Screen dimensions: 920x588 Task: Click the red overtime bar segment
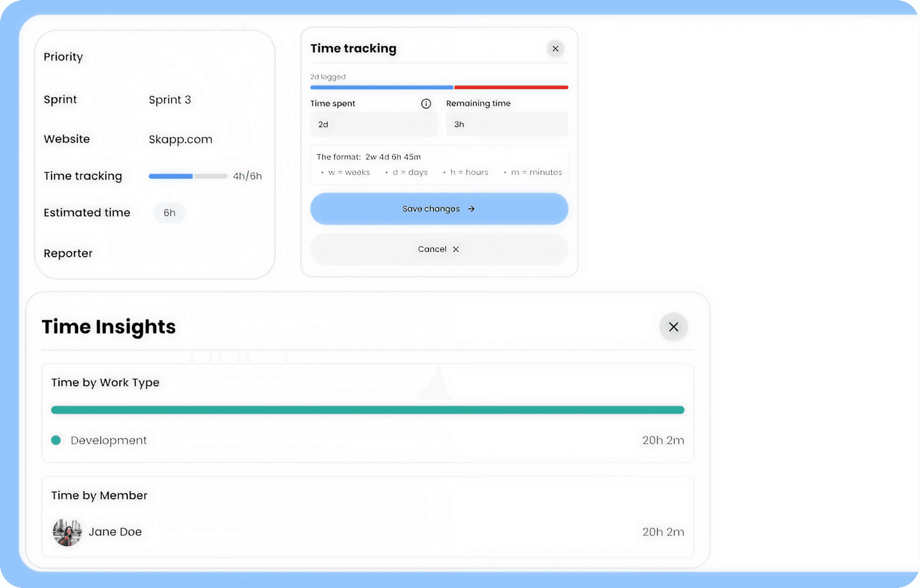[511, 87]
